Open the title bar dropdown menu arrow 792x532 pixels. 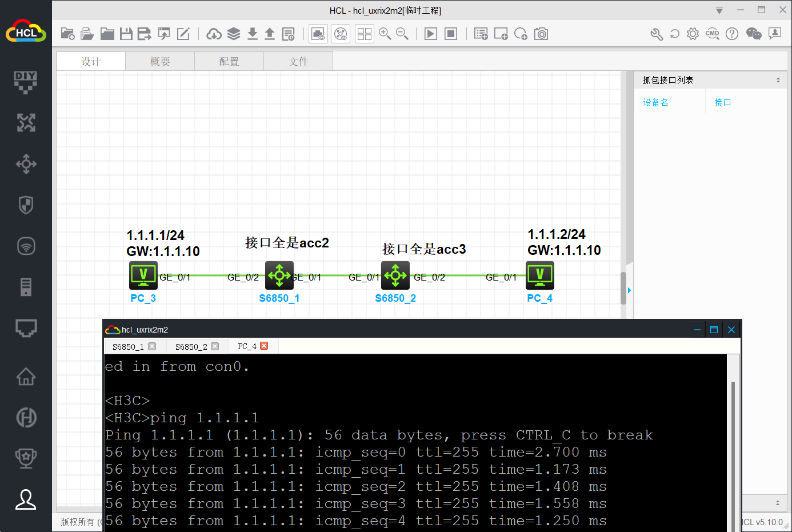(x=719, y=10)
